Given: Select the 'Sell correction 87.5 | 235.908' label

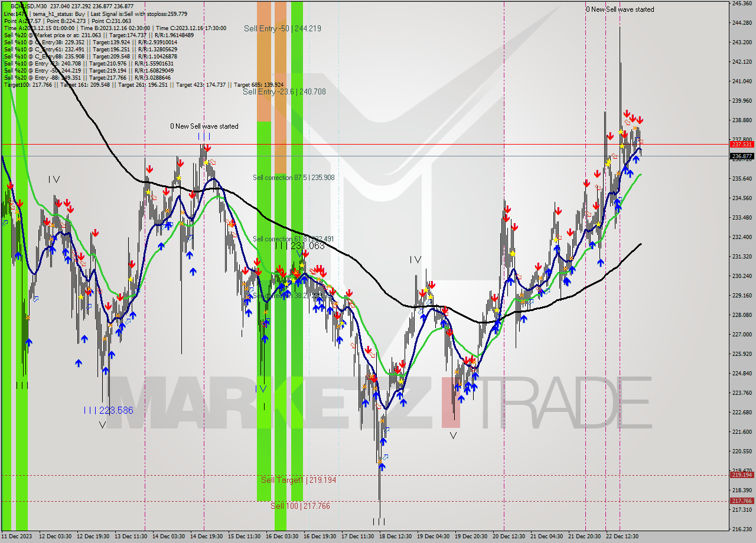Looking at the screenshot, I should 294,177.
